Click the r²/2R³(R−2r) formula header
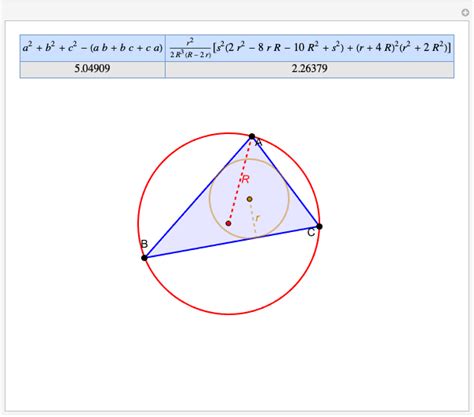474x417 pixels. pyautogui.click(x=310, y=48)
